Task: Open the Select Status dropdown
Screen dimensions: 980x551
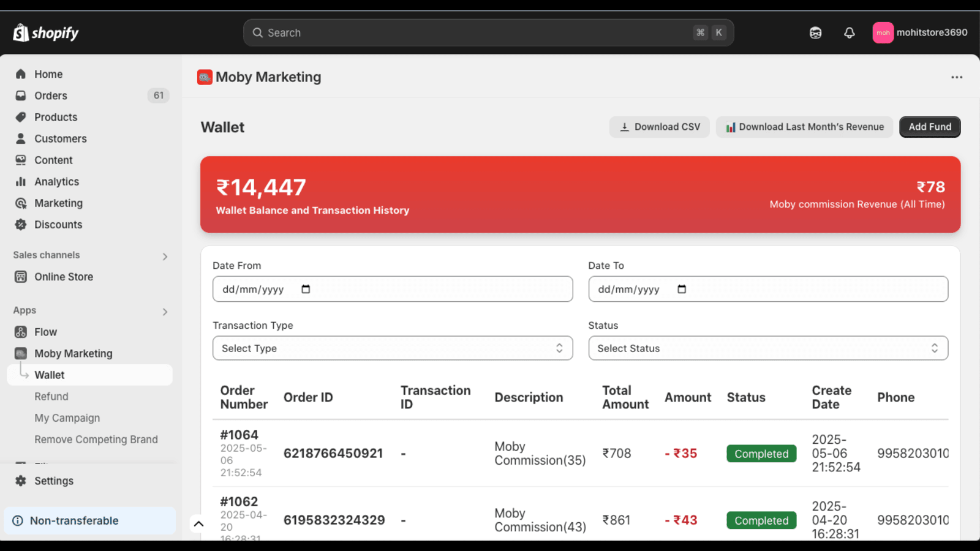Action: click(x=768, y=348)
